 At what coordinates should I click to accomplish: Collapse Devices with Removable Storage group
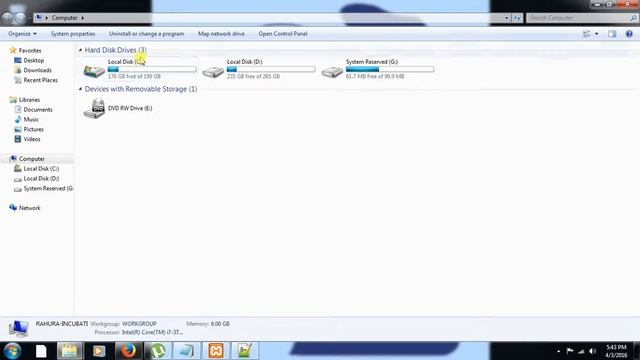(x=80, y=89)
